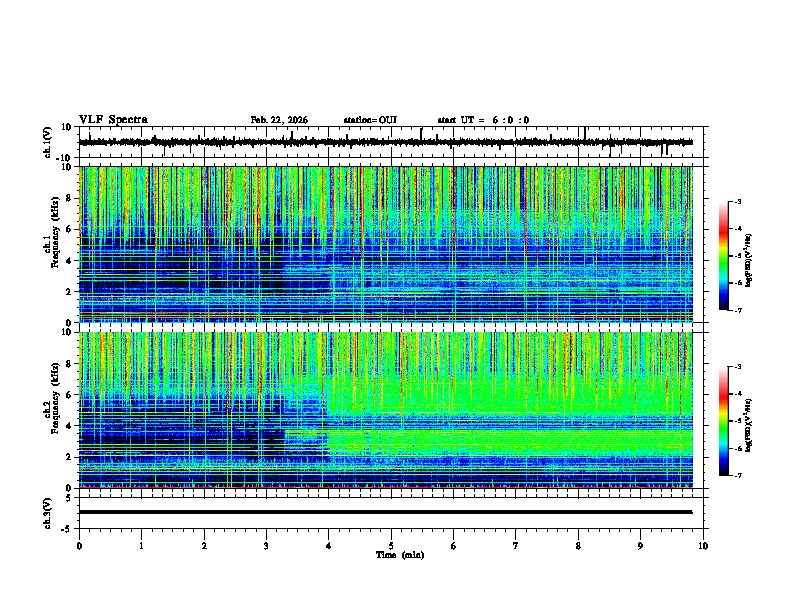Image resolution: width=792 pixels, height=612 pixels.
Task: Select the "Feb. 22, 2026" date label
Action: click(279, 120)
